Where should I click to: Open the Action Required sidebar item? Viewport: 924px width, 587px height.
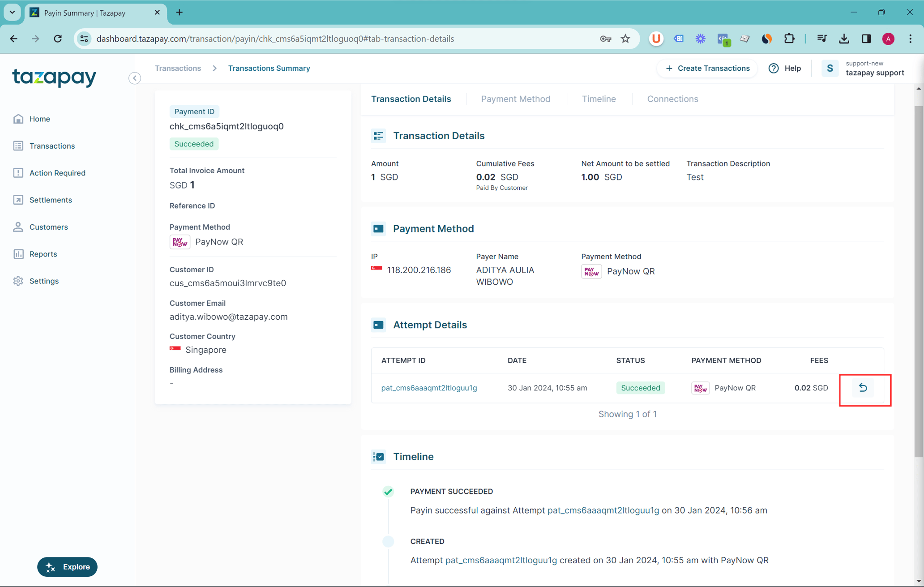pos(57,173)
